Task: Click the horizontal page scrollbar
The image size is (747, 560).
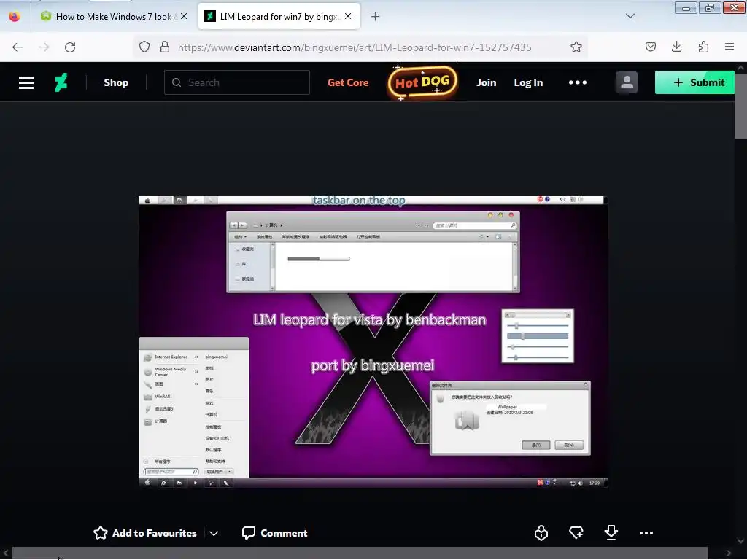Action: pyautogui.click(x=360, y=553)
